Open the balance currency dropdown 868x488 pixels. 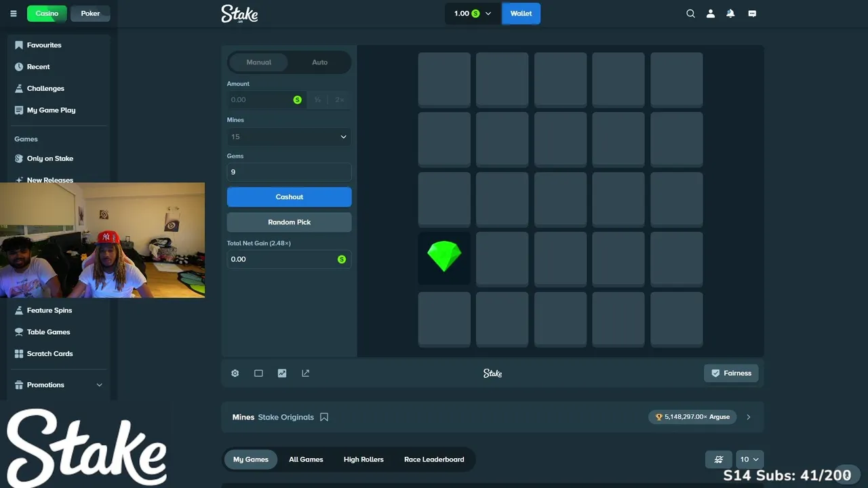coord(473,14)
